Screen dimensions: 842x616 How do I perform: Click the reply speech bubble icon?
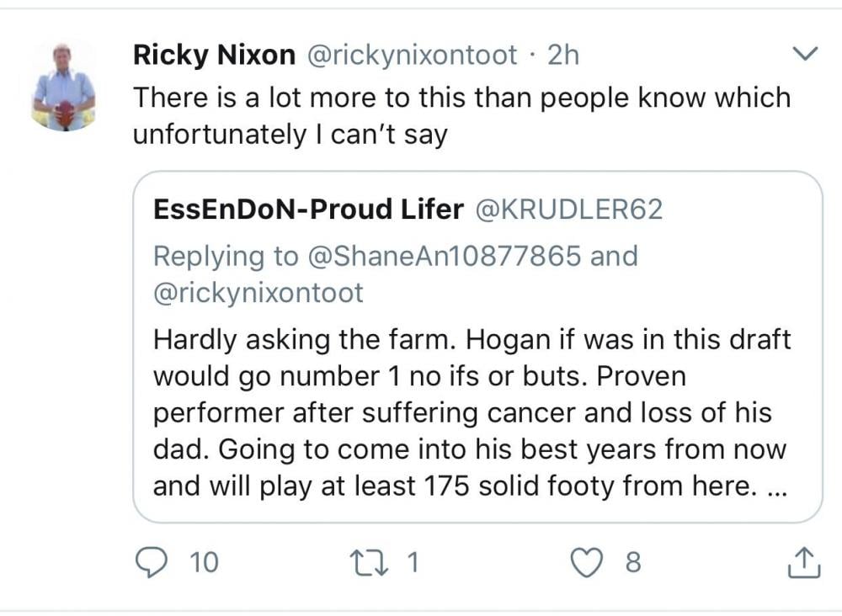(151, 562)
